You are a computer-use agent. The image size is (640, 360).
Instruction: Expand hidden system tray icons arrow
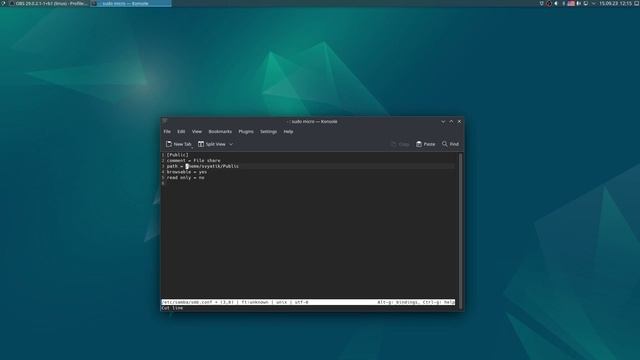click(x=593, y=3)
